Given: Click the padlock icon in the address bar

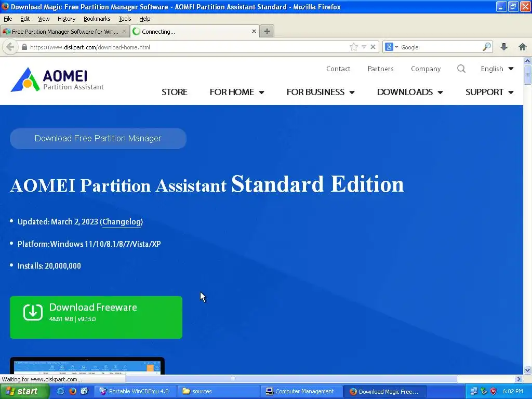Looking at the screenshot, I should 24,47.
